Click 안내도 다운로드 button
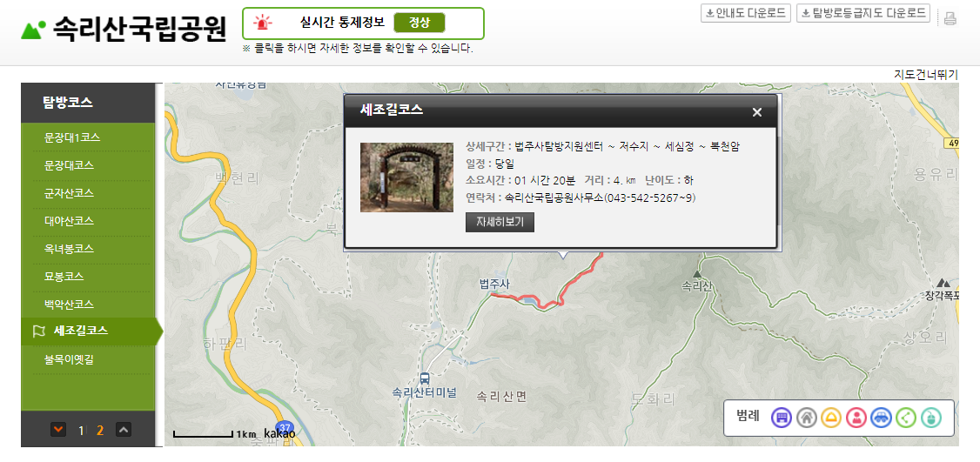 tap(746, 13)
